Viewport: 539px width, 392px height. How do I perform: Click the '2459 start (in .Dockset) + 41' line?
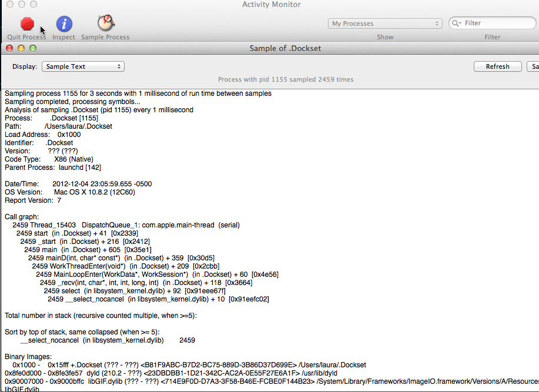[77, 234]
